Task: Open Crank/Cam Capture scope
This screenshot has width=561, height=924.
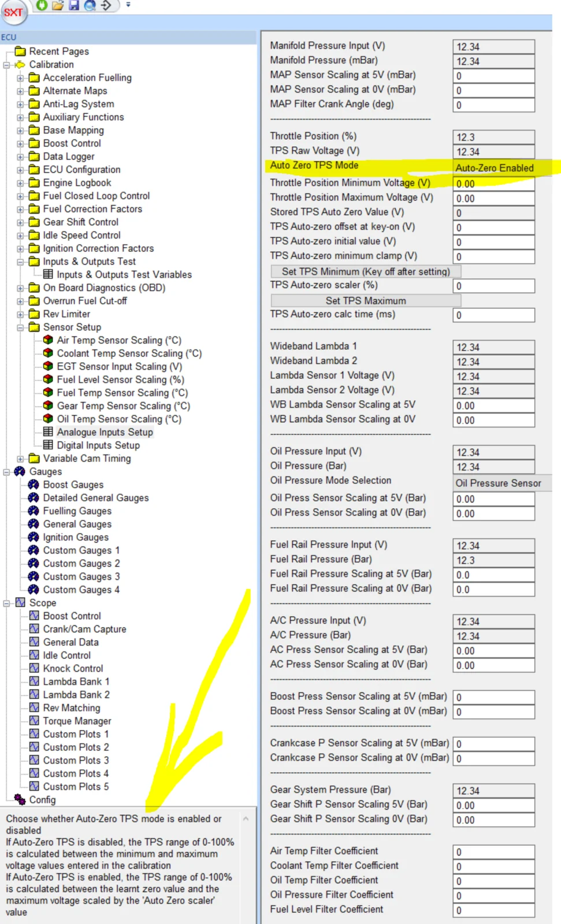Action: (84, 629)
